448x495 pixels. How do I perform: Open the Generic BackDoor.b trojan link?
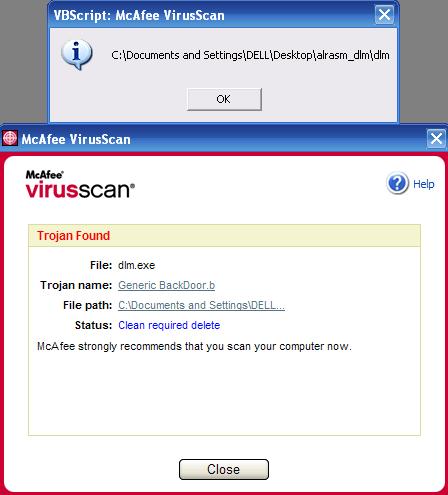point(166,285)
